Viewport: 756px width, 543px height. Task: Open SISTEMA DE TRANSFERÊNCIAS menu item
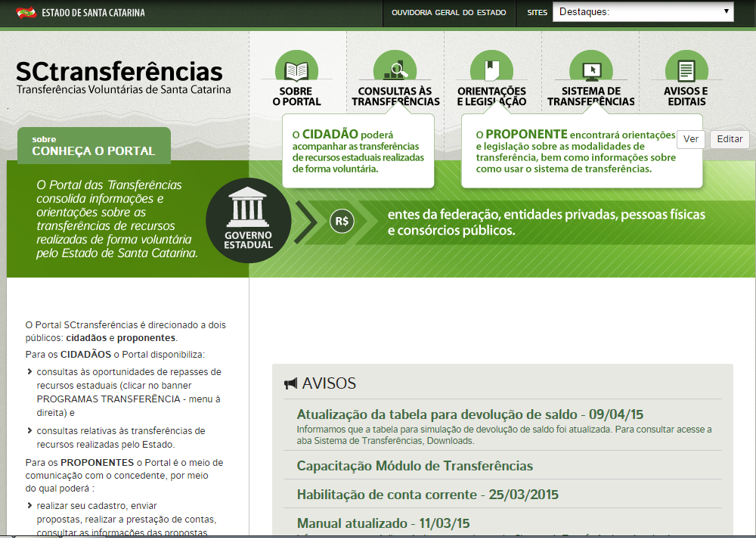(591, 97)
